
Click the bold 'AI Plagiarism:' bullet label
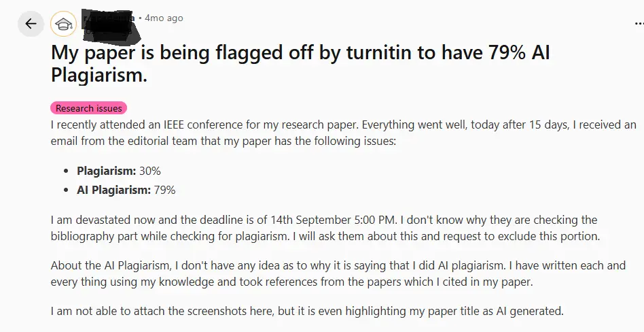tap(113, 190)
